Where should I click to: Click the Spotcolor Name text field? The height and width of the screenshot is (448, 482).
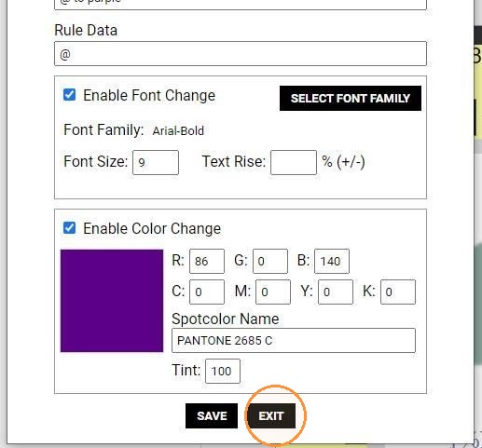[x=294, y=340]
